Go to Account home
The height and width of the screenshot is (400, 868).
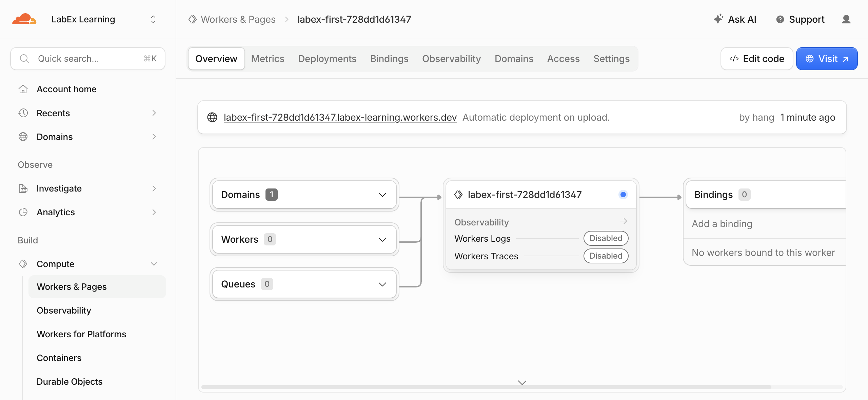pyautogui.click(x=66, y=89)
